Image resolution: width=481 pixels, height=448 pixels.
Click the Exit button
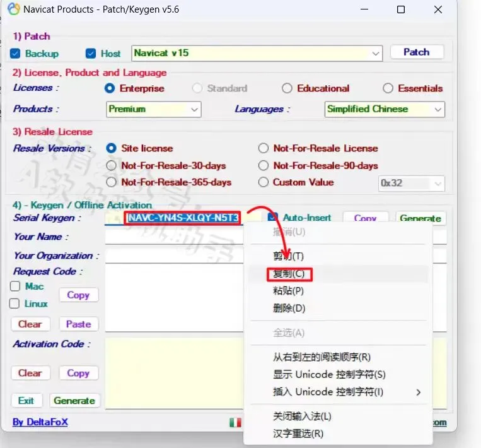(26, 401)
